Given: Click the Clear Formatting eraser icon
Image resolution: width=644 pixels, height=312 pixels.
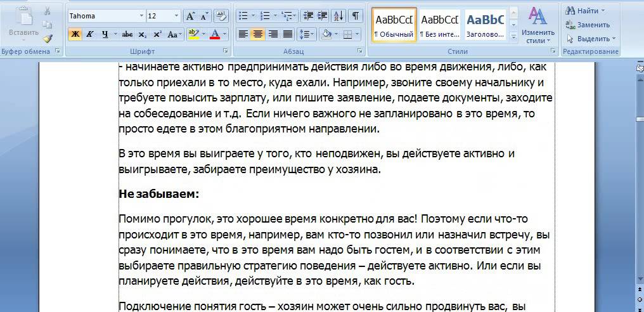Looking at the screenshot, I should 221,16.
